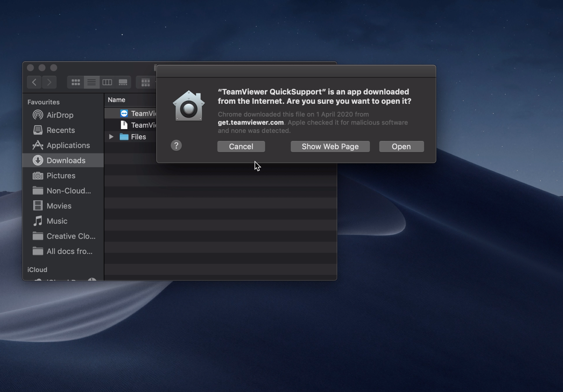Image resolution: width=563 pixels, height=392 pixels.
Task: Click the Open button in the dialog
Action: click(401, 146)
